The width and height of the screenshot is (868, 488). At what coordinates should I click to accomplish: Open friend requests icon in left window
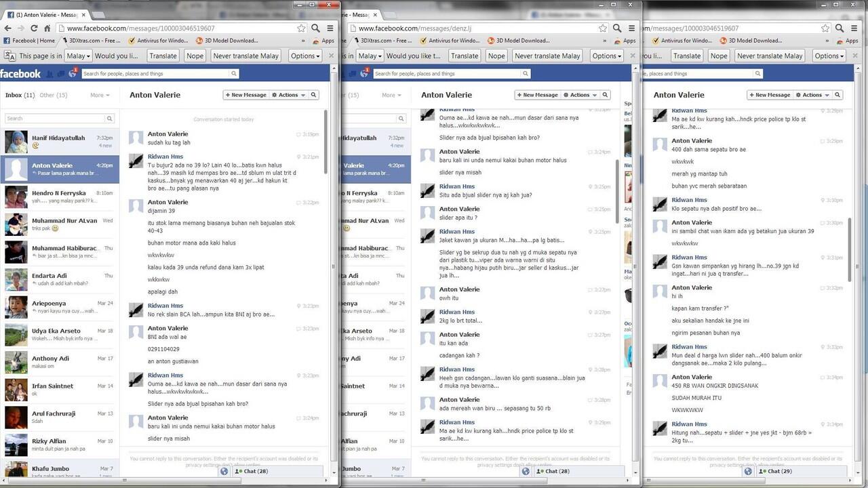click(50, 74)
